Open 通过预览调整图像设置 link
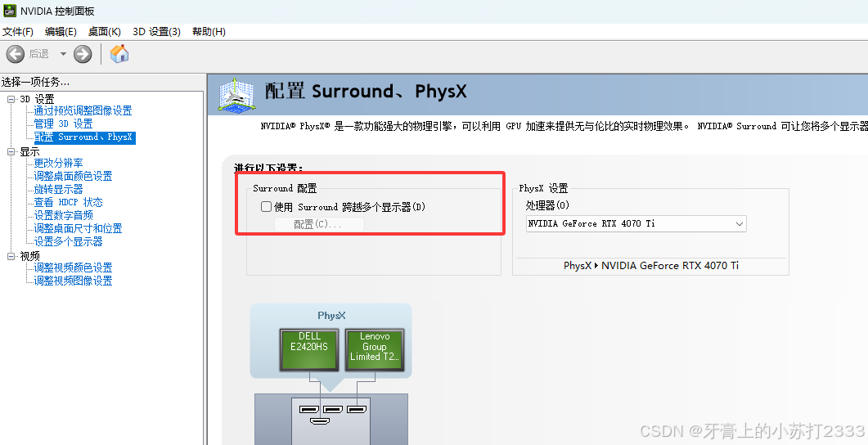 point(83,110)
